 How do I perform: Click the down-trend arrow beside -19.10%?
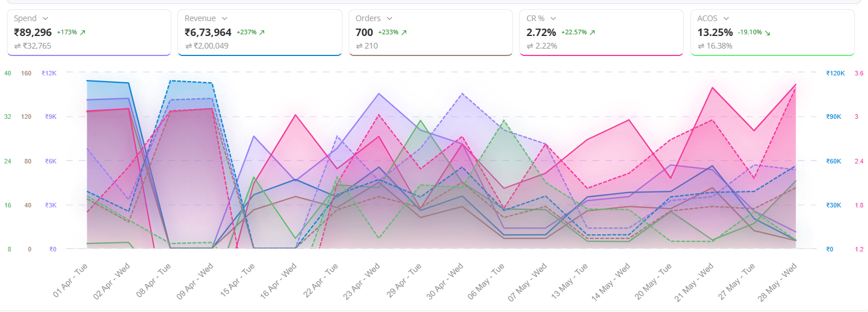pos(768,33)
